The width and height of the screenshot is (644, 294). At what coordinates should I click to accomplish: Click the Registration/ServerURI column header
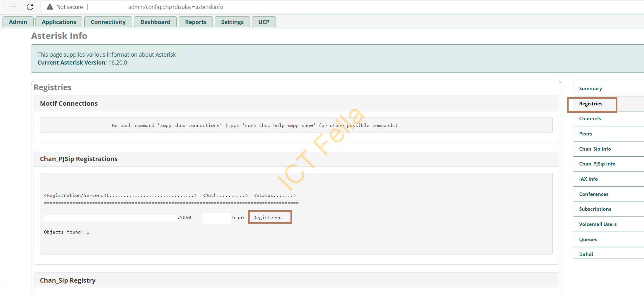[x=120, y=195]
